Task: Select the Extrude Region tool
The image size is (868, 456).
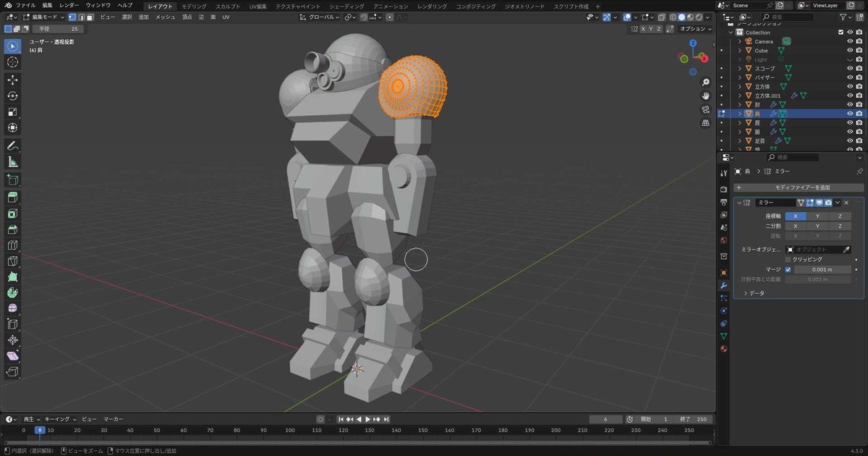Action: [12, 198]
